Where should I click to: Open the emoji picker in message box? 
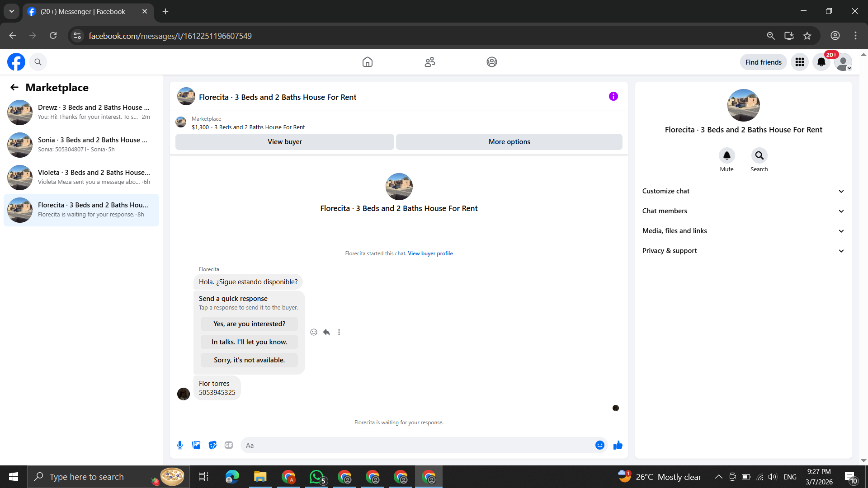600,445
